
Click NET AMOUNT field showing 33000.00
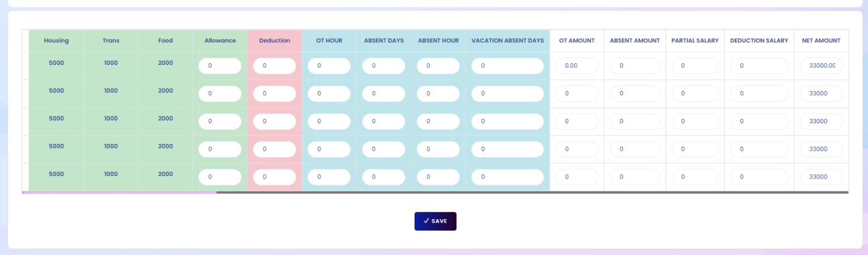[x=821, y=66]
